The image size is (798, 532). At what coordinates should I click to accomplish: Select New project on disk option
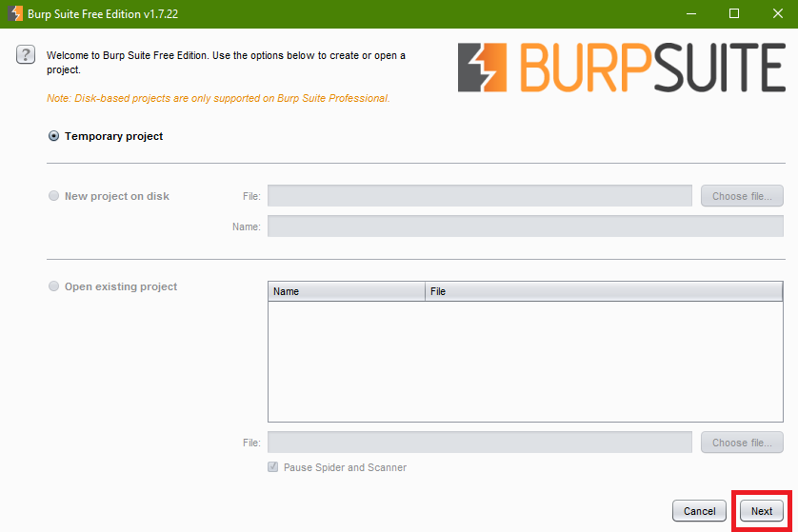[x=53, y=196]
